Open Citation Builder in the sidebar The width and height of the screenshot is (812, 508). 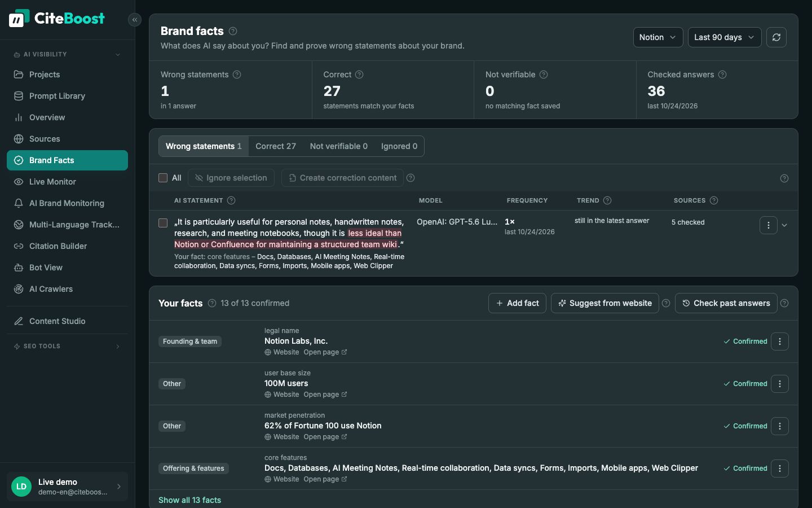pos(67,246)
